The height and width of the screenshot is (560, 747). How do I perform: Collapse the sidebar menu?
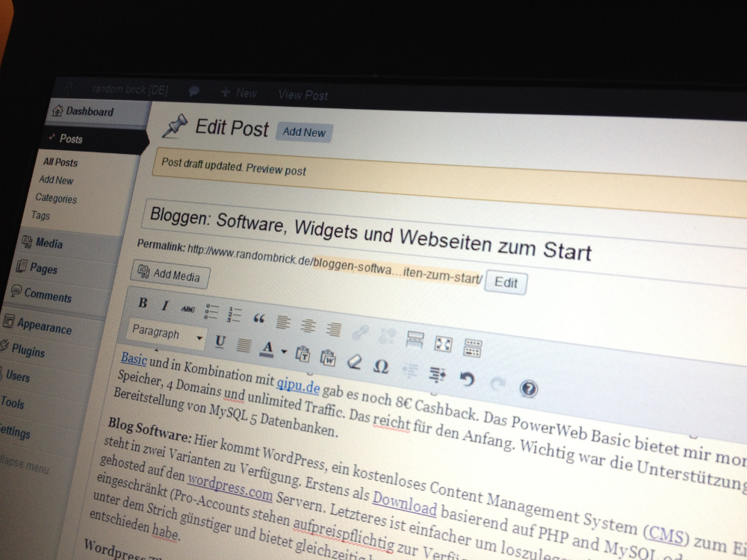click(x=25, y=464)
